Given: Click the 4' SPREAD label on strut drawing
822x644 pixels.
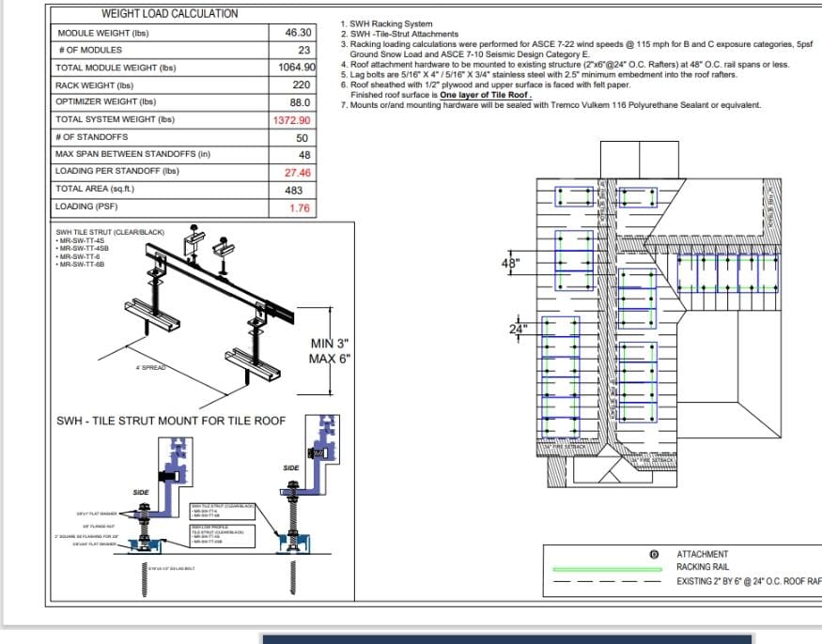Looking at the screenshot, I should (151, 368).
